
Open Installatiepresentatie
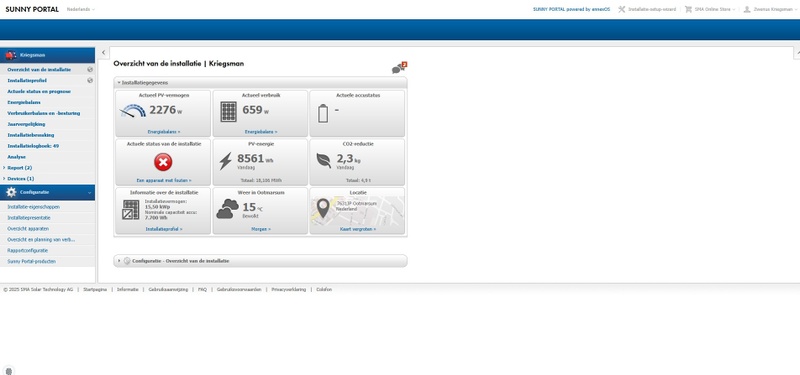(x=29, y=218)
